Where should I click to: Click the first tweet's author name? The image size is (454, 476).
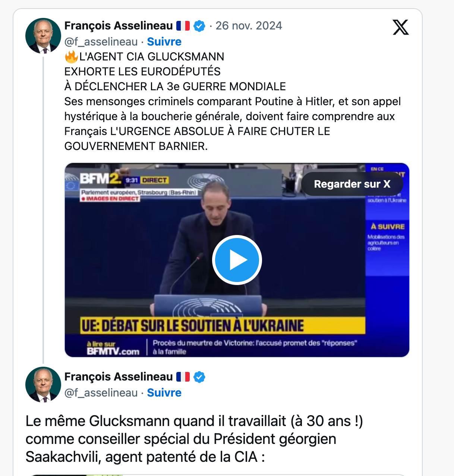[119, 26]
